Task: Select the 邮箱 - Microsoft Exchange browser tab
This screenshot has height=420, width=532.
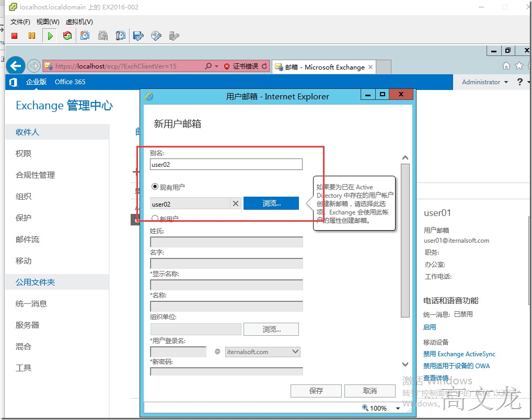Action: click(324, 67)
